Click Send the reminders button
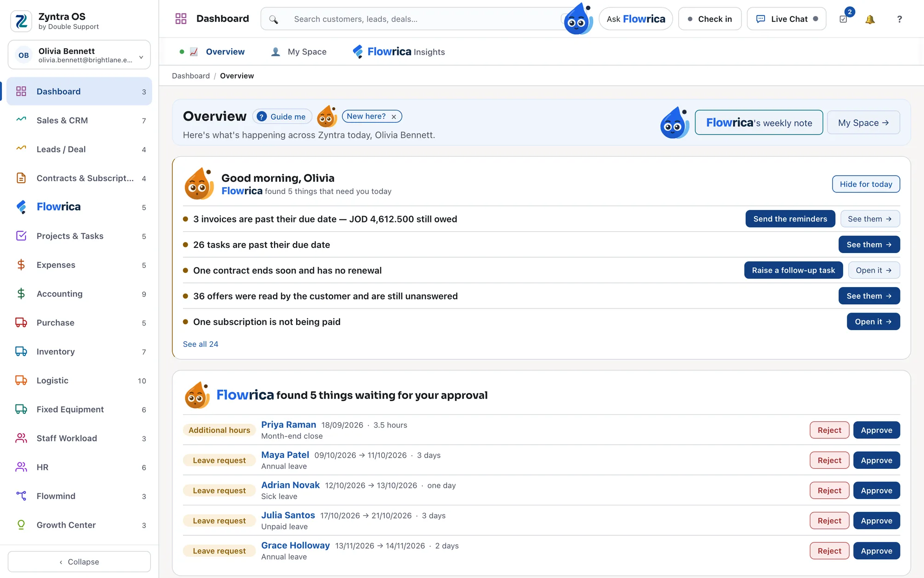This screenshot has width=924, height=578. (790, 219)
